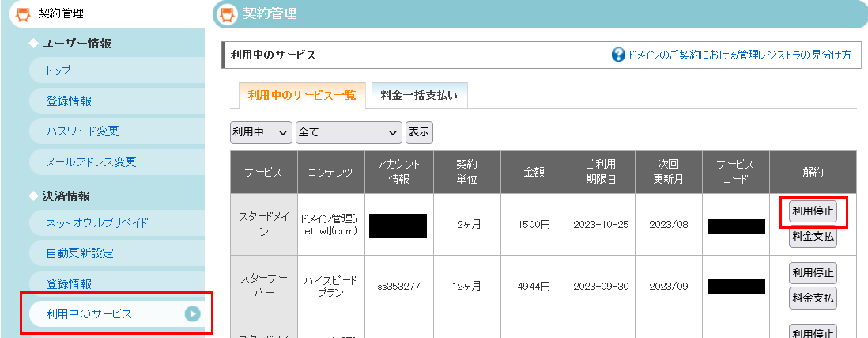Switch to the 料金一括支払い tab
This screenshot has width=868, height=338.
click(419, 96)
